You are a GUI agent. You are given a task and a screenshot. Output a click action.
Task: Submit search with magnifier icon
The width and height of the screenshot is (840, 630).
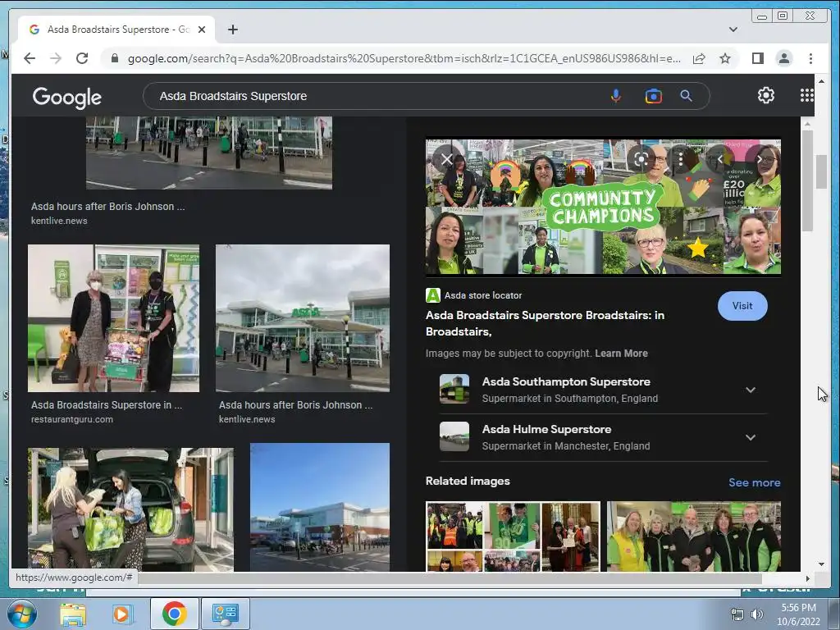(686, 96)
